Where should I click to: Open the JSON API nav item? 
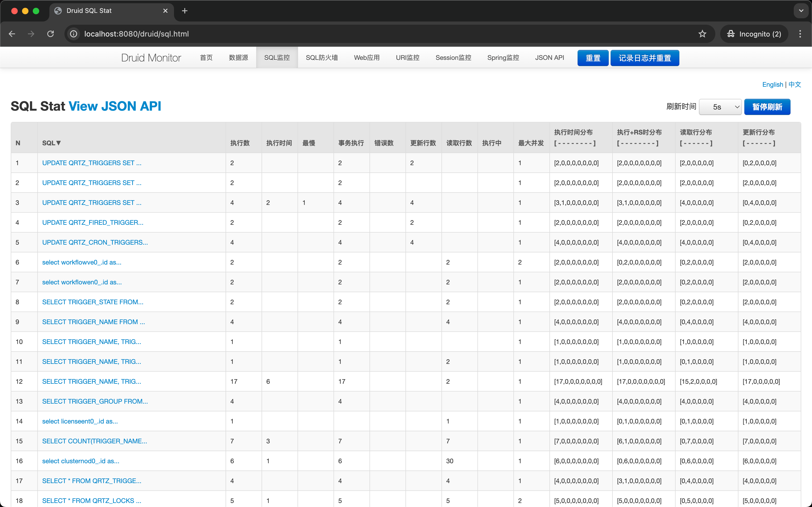[549, 58]
